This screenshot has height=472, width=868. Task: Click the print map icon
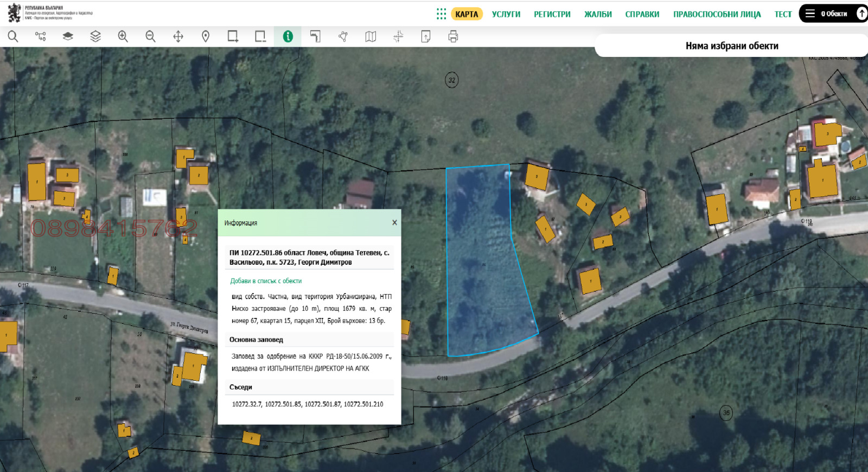click(x=453, y=36)
